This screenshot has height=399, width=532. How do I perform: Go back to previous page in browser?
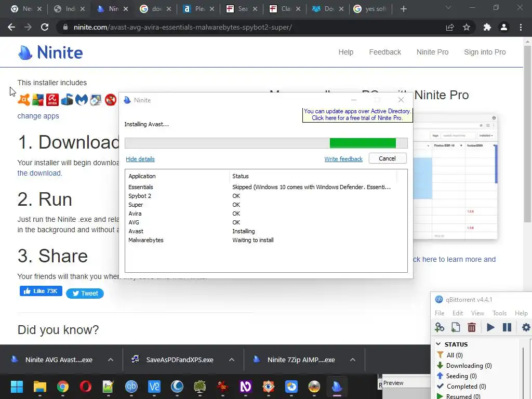[x=11, y=27]
